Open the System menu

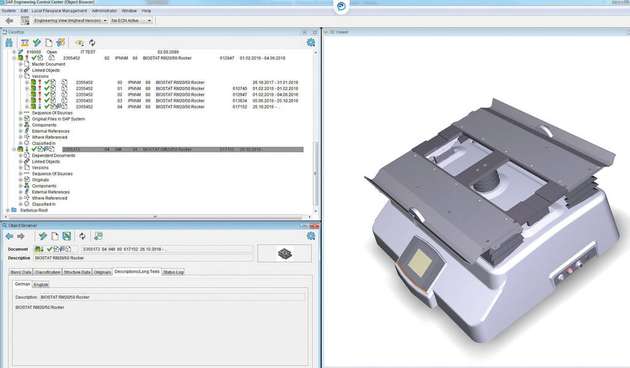[9, 10]
